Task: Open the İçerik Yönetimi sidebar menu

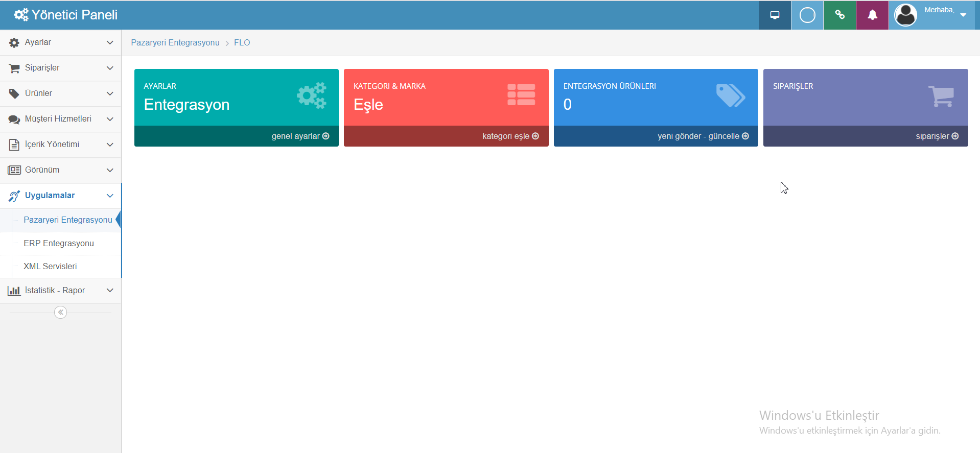Action: pyautogui.click(x=60, y=145)
